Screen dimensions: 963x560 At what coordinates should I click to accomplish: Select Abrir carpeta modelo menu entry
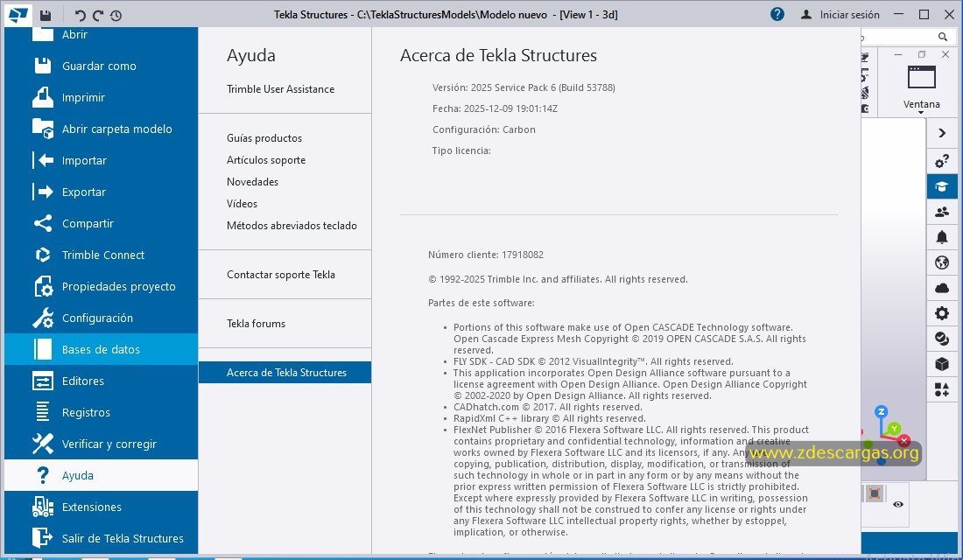tap(102, 129)
